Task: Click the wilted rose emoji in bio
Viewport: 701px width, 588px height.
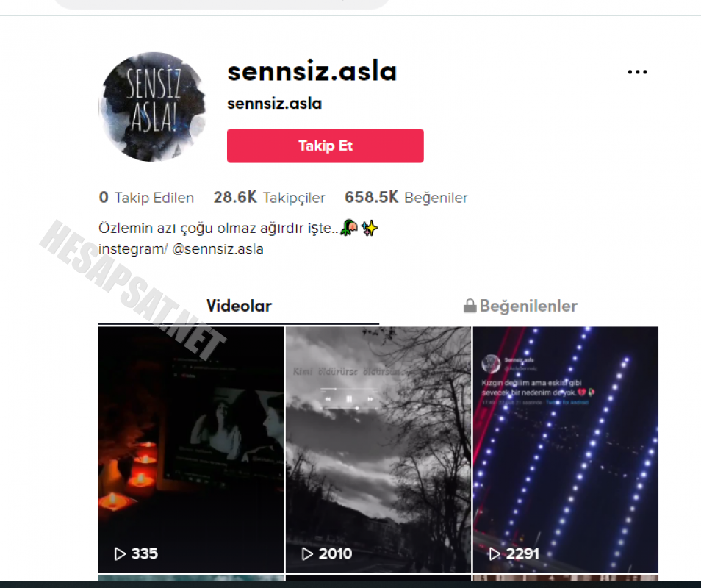Action: [x=349, y=228]
